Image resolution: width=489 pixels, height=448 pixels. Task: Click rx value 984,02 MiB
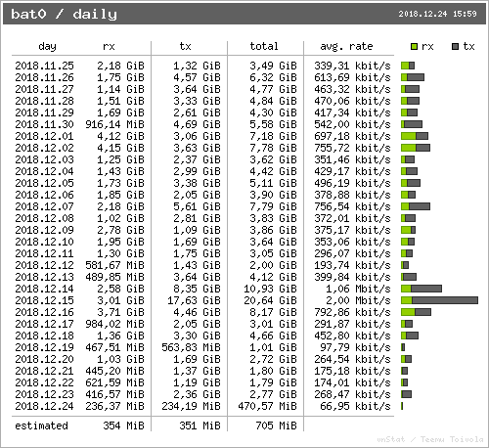[x=114, y=324]
